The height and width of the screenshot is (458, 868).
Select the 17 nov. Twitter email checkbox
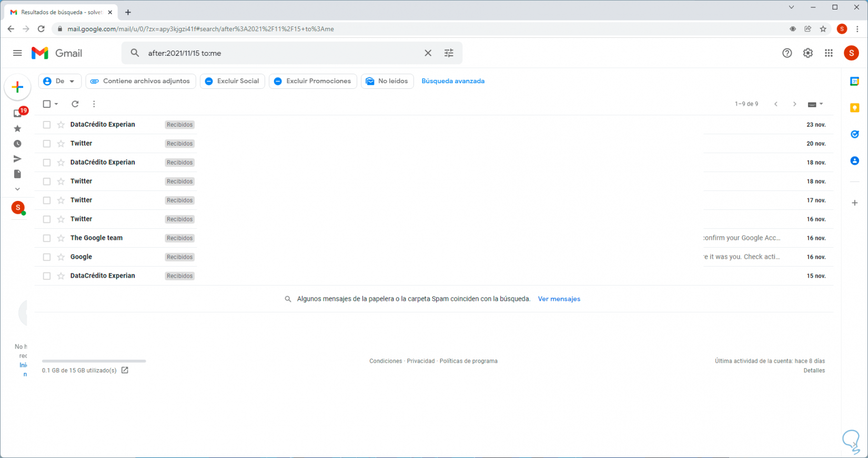click(47, 200)
